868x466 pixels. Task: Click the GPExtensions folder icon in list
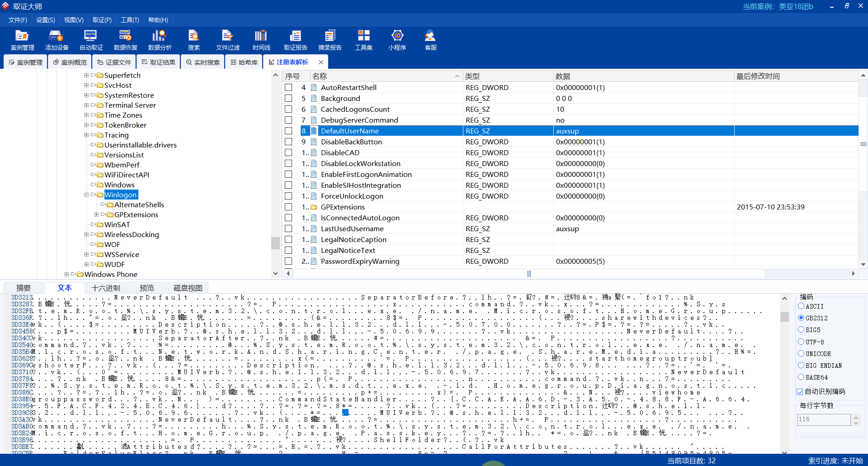(314, 207)
